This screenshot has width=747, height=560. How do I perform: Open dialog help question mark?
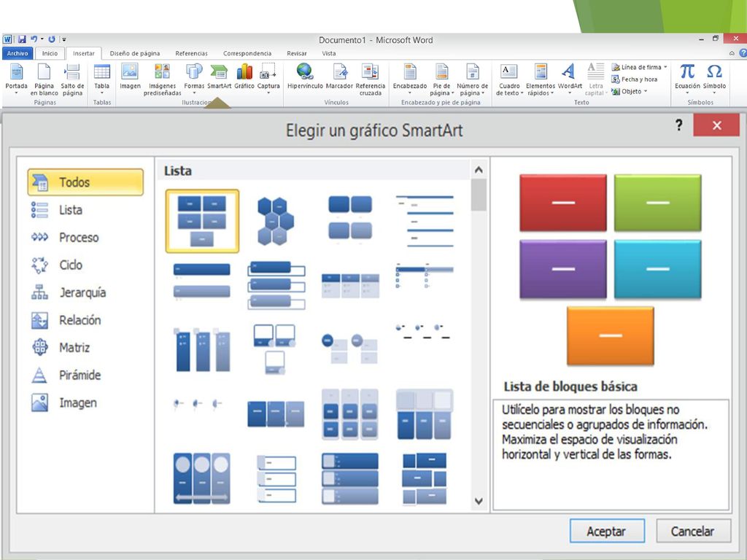point(679,125)
